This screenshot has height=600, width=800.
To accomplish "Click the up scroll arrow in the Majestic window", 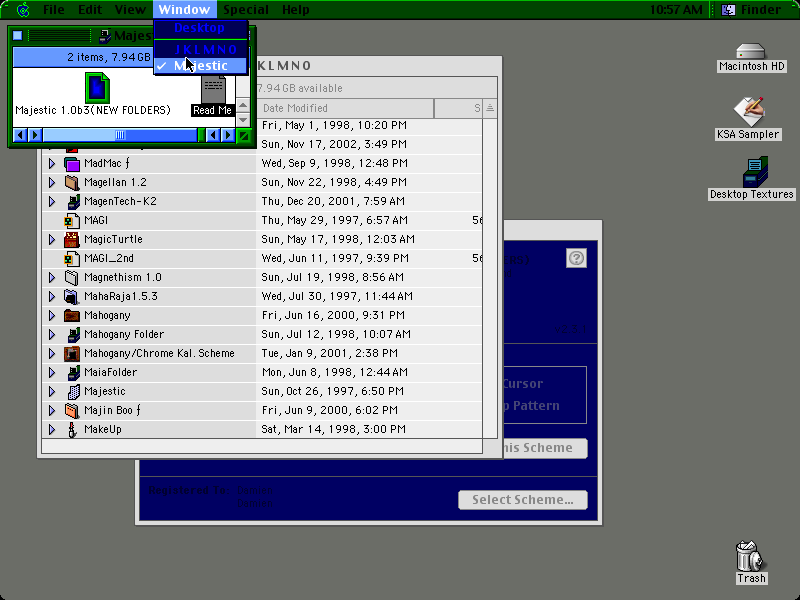I will 243,106.
